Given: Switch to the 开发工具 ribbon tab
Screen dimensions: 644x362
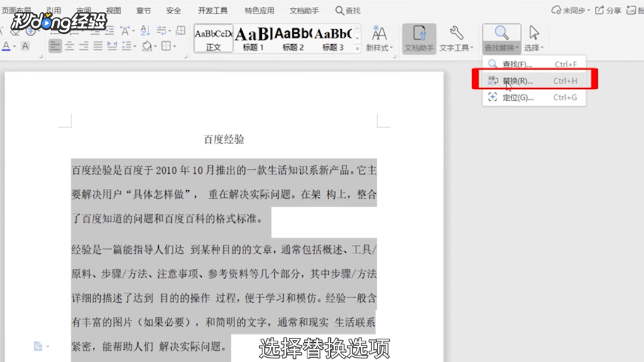Looking at the screenshot, I should 213,11.
